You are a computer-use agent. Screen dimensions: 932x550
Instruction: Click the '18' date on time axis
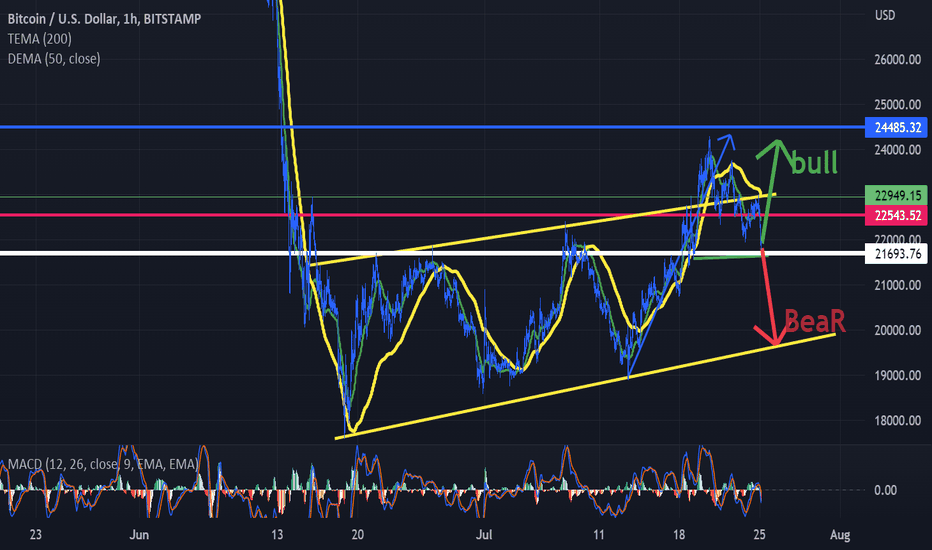coord(679,535)
